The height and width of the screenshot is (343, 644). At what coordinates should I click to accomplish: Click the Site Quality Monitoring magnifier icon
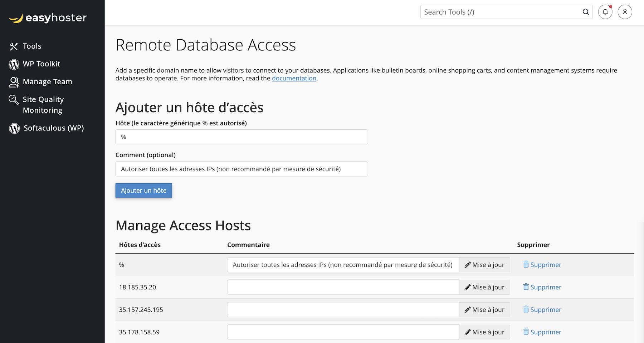(14, 100)
